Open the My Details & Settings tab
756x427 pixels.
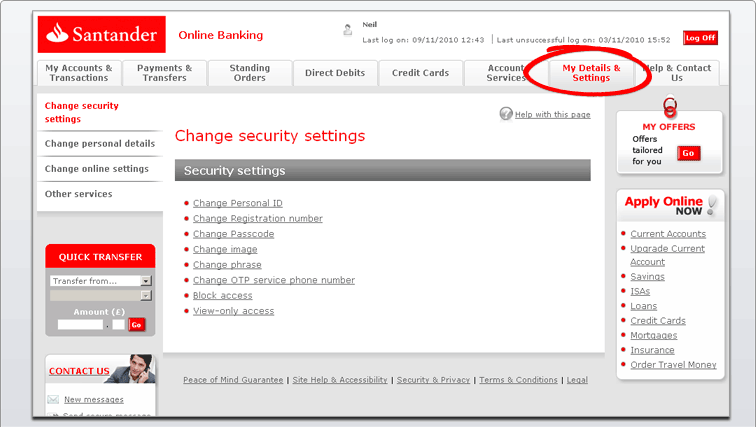click(x=591, y=73)
